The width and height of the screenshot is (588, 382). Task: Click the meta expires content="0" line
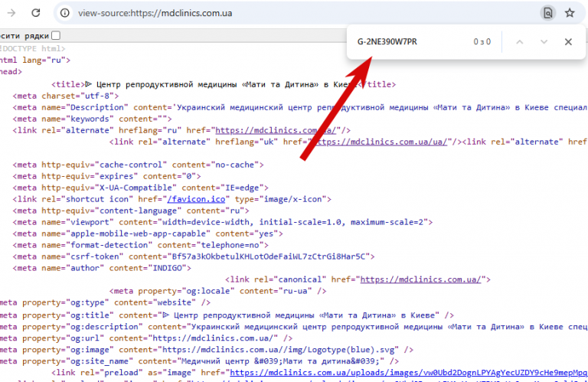tap(106, 176)
